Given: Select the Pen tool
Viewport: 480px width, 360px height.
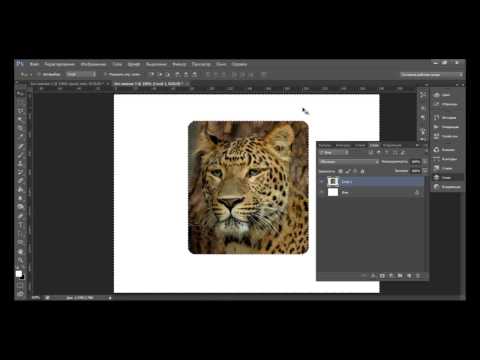Looking at the screenshot, I should 21,216.
